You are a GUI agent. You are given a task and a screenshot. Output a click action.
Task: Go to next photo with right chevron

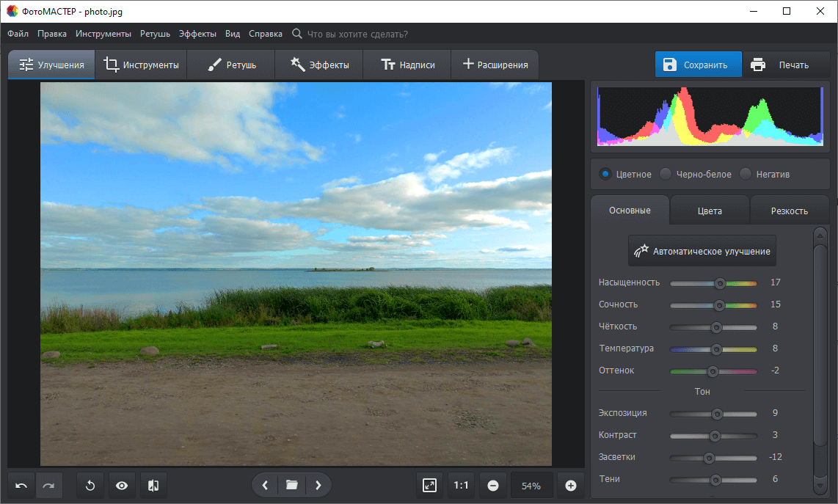click(x=318, y=486)
